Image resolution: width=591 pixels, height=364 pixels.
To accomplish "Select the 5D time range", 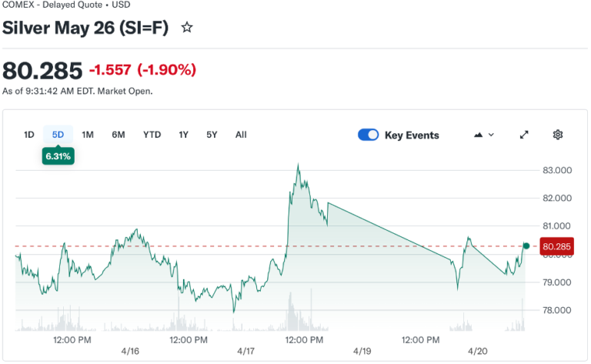I will (x=58, y=135).
